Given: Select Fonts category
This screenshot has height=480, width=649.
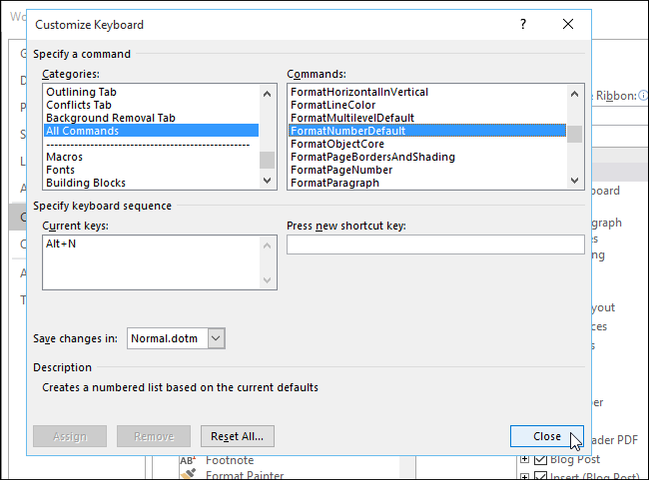Looking at the screenshot, I should click(x=151, y=170).
